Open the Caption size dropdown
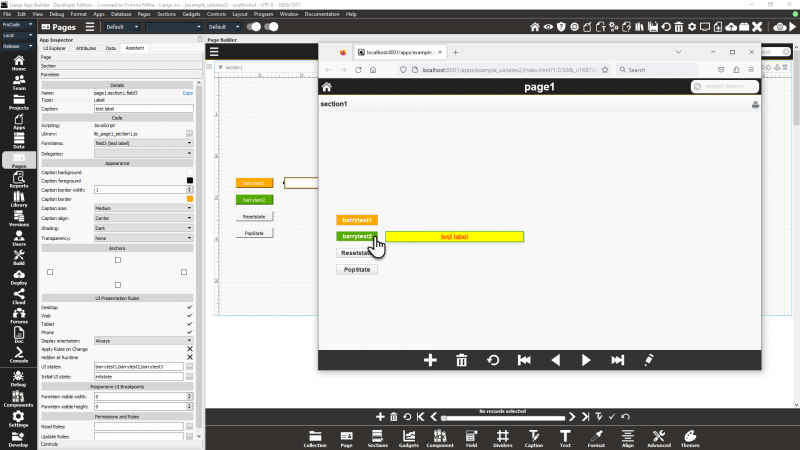 pyautogui.click(x=143, y=208)
